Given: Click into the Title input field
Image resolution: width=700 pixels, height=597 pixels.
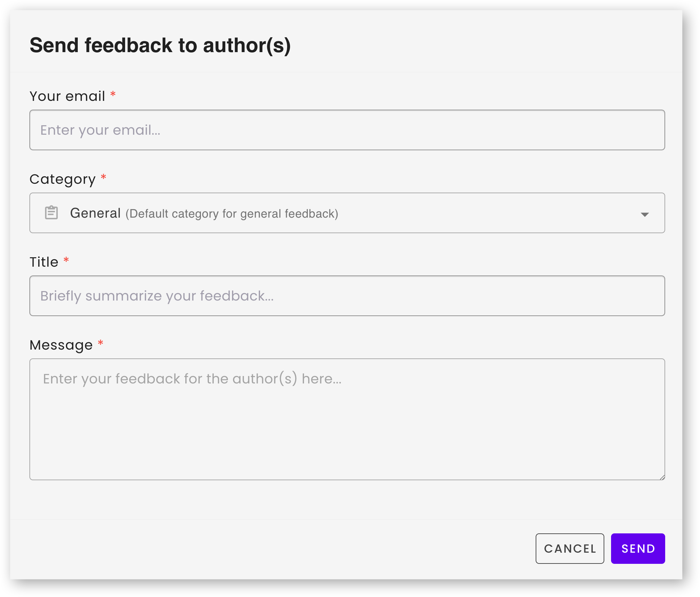Looking at the screenshot, I should point(347,296).
